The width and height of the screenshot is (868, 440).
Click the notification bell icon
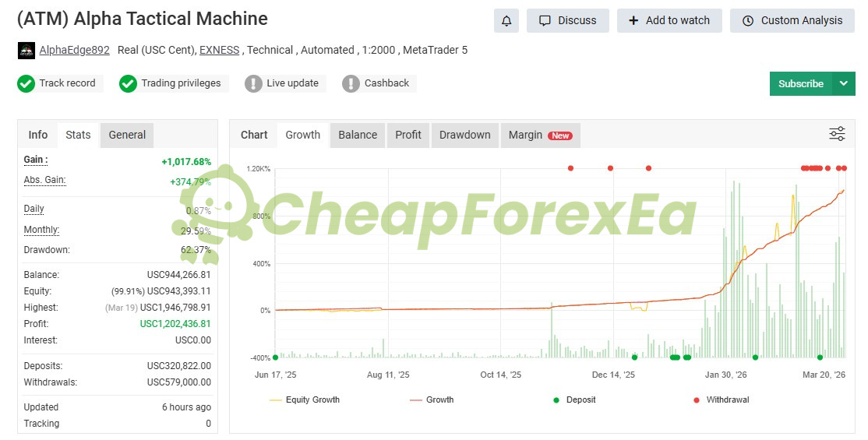click(506, 20)
